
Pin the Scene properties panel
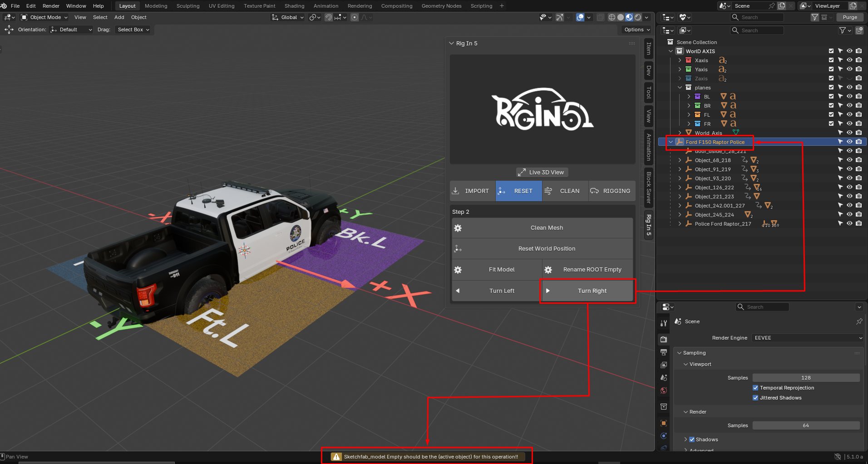[x=859, y=321]
